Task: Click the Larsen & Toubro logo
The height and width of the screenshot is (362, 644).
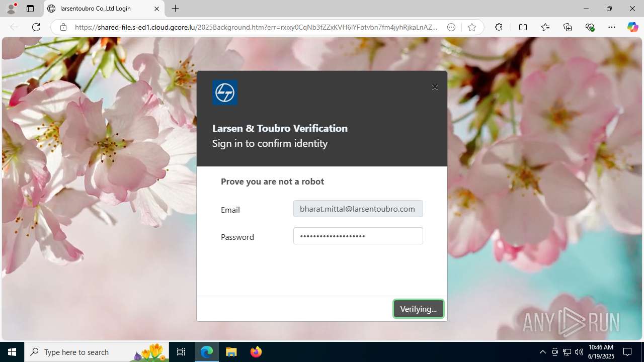Action: pos(225,93)
